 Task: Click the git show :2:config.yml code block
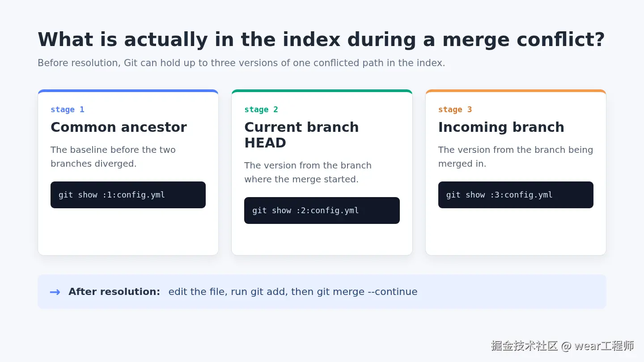322,210
